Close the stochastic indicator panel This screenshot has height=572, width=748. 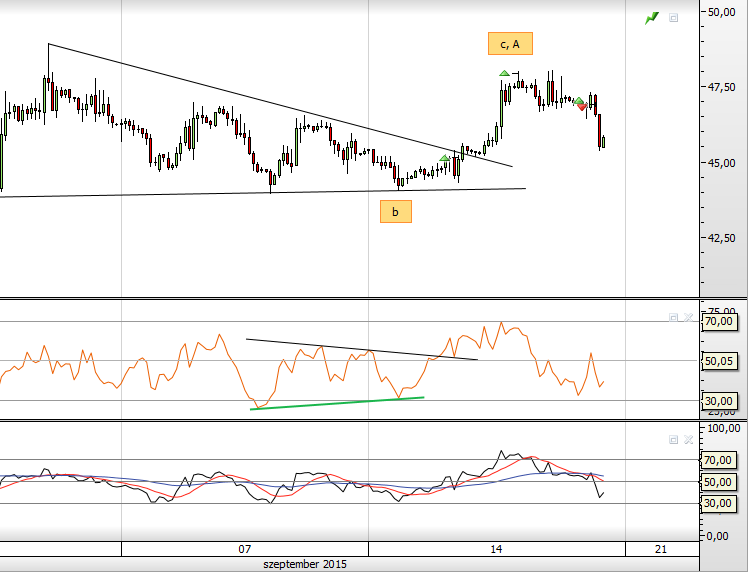pyautogui.click(x=688, y=440)
